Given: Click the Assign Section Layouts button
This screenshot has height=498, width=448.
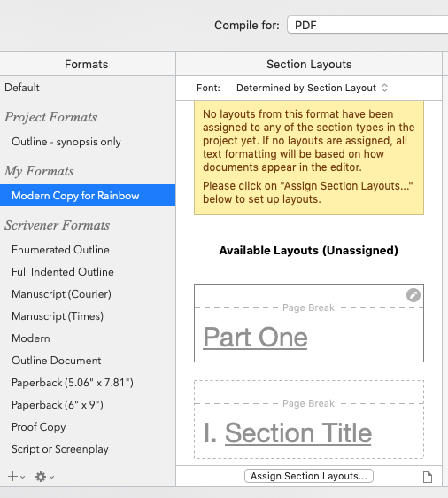Looking at the screenshot, I should pyautogui.click(x=309, y=476).
